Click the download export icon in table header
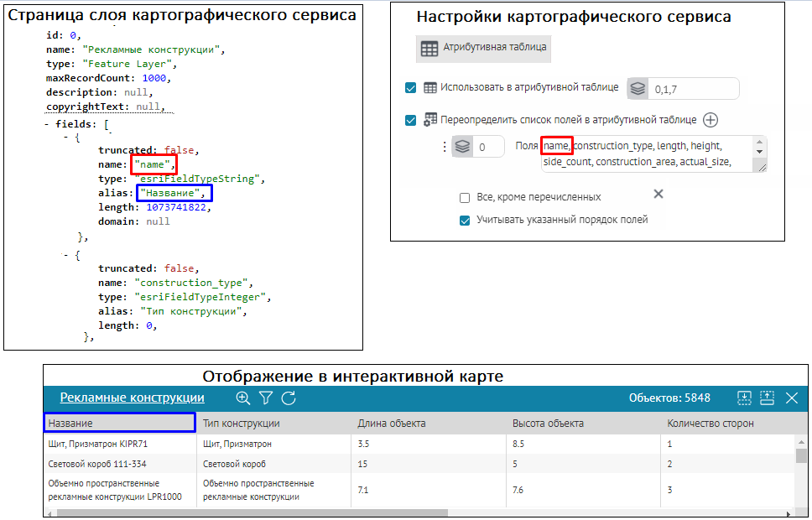The image size is (812, 520). coord(744,398)
